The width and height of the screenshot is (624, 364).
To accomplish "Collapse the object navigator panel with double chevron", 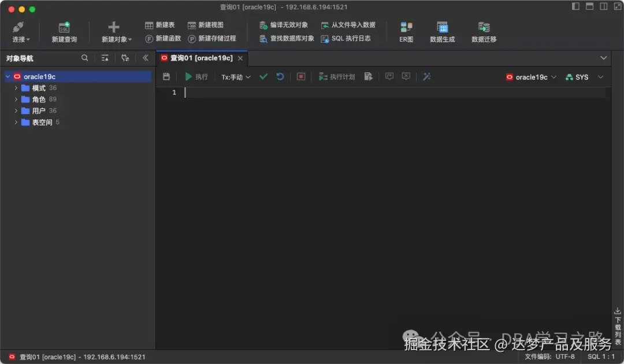I will (x=145, y=58).
